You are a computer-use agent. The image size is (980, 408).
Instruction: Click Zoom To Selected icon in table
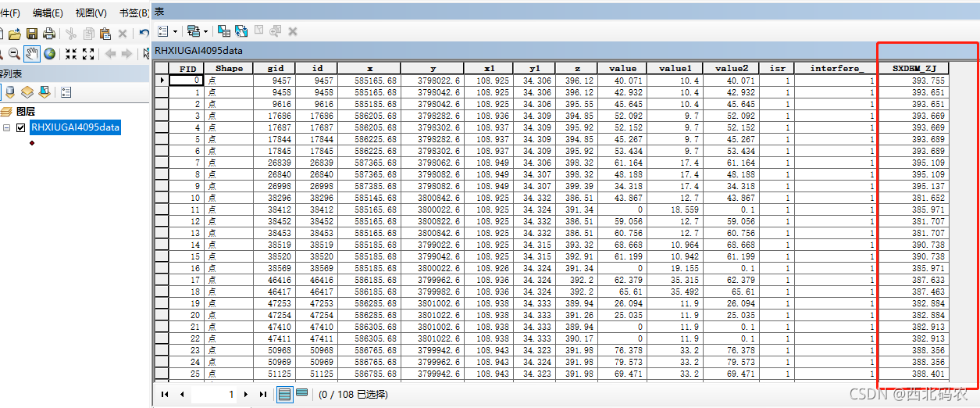(x=276, y=31)
